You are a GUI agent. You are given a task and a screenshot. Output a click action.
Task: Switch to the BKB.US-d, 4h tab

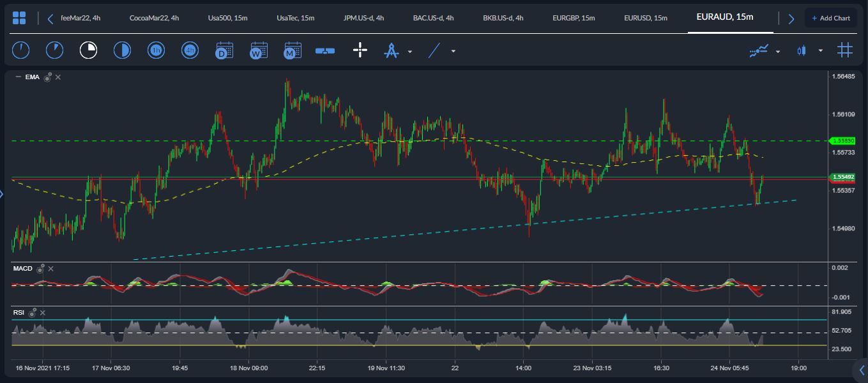click(x=503, y=18)
